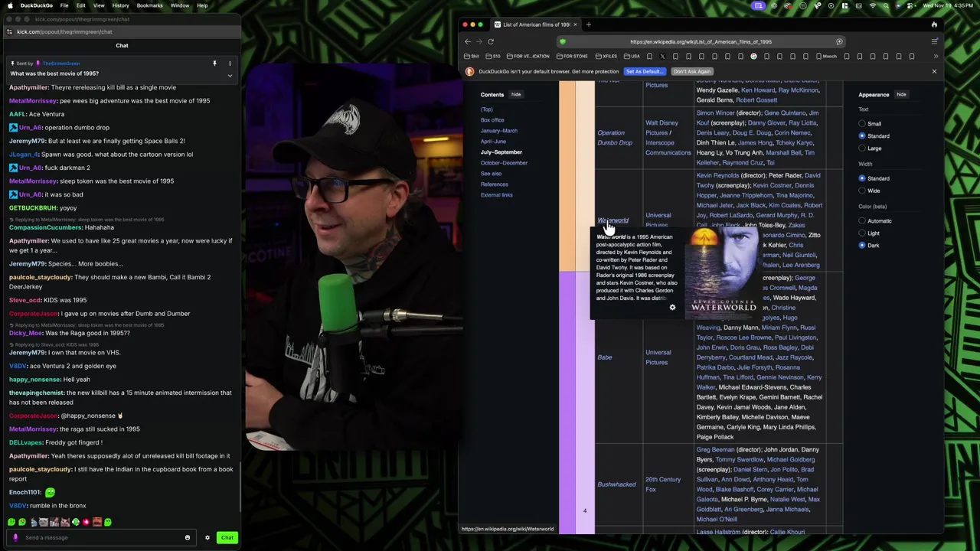
Task: Click the hover-card settings gear icon
Action: pos(672,308)
